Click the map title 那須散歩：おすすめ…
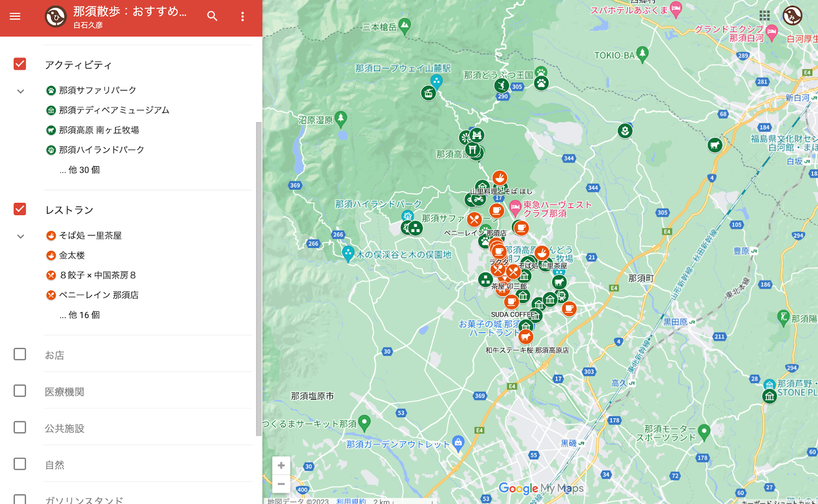 click(130, 11)
